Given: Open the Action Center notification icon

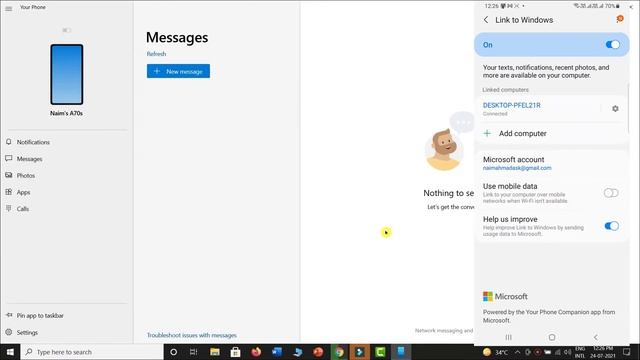Looking at the screenshot, I should [x=627, y=352].
